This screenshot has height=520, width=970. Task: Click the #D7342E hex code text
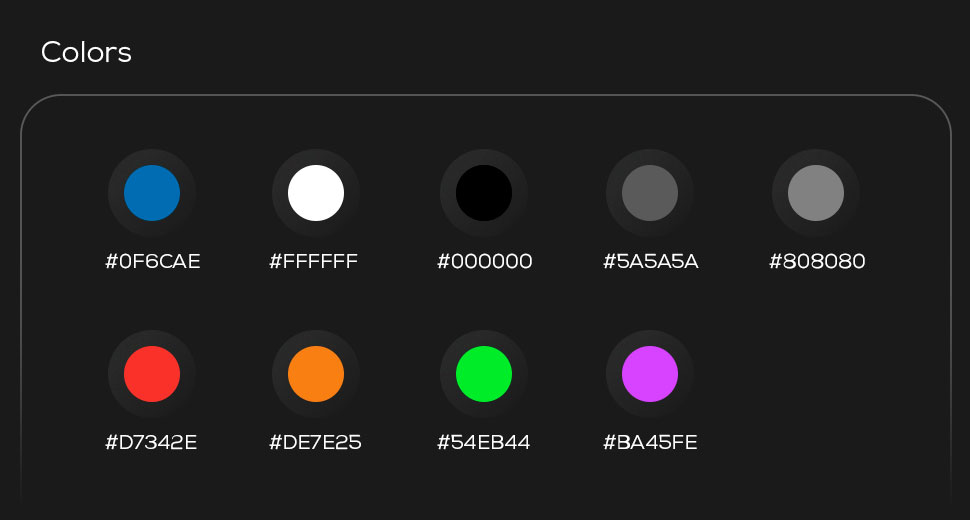[x=151, y=443]
